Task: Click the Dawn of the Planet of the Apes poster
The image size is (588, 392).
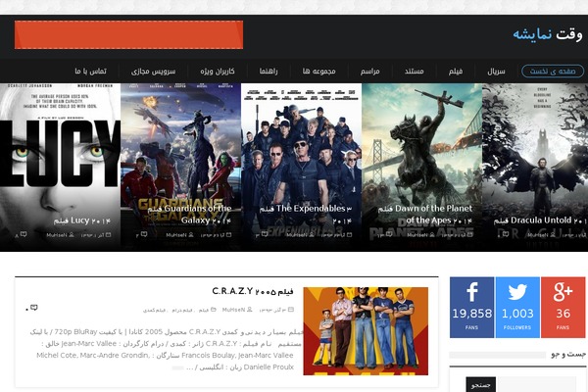Action: pyautogui.click(x=421, y=168)
